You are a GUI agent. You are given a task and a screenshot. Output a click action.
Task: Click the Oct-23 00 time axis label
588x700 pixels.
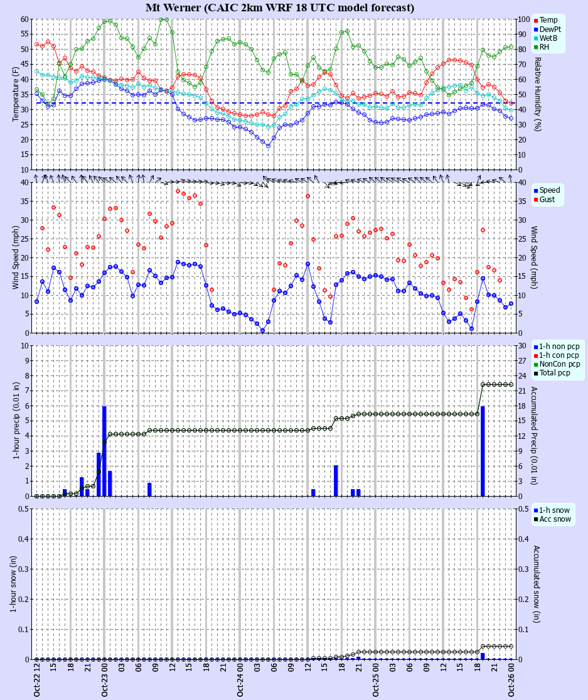click(x=104, y=679)
